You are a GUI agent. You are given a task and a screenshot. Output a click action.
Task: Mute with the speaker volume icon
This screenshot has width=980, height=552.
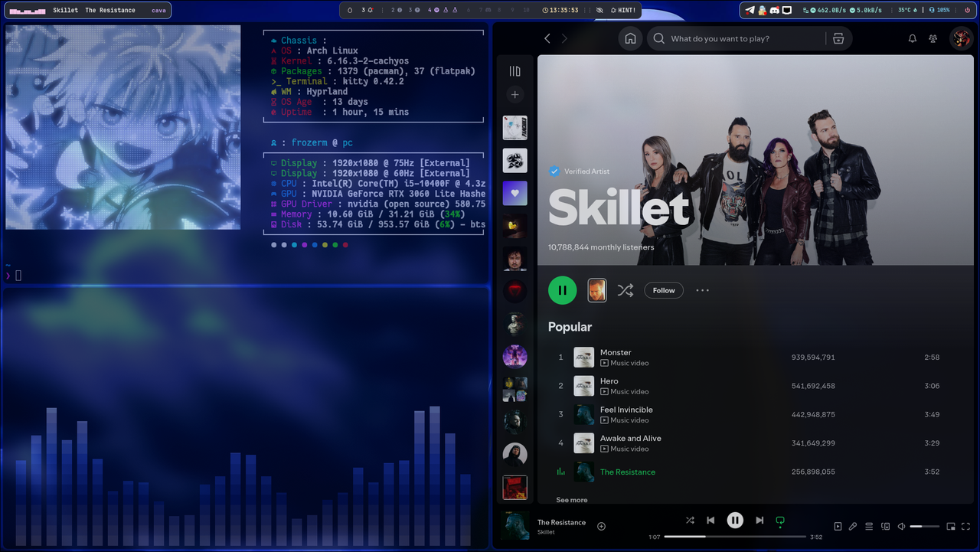click(901, 526)
